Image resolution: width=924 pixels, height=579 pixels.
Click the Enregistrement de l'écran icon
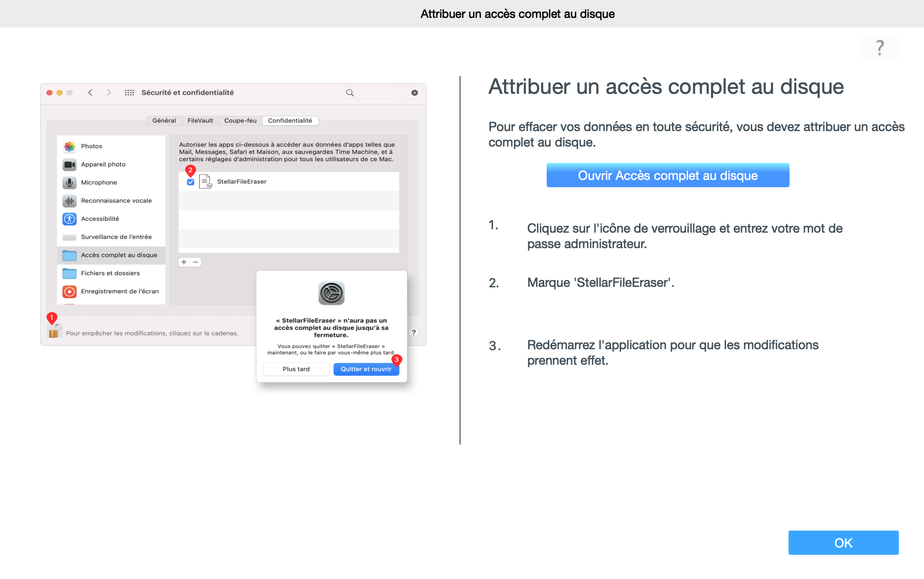coord(70,291)
